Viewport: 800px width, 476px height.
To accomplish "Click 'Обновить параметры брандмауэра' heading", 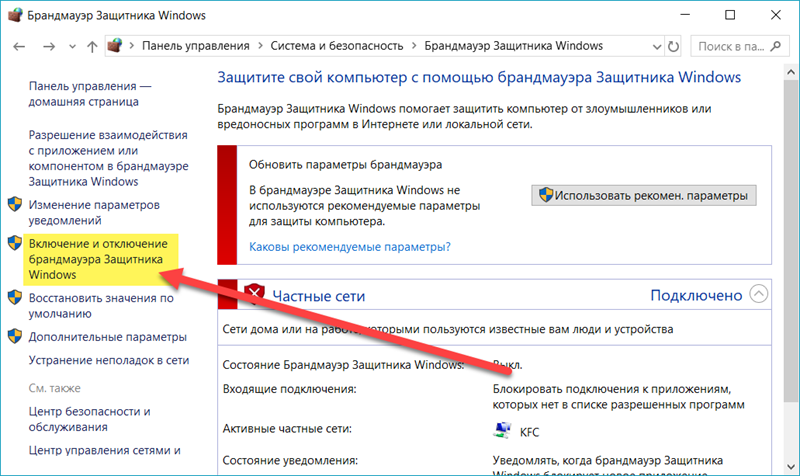I will coord(345,165).
